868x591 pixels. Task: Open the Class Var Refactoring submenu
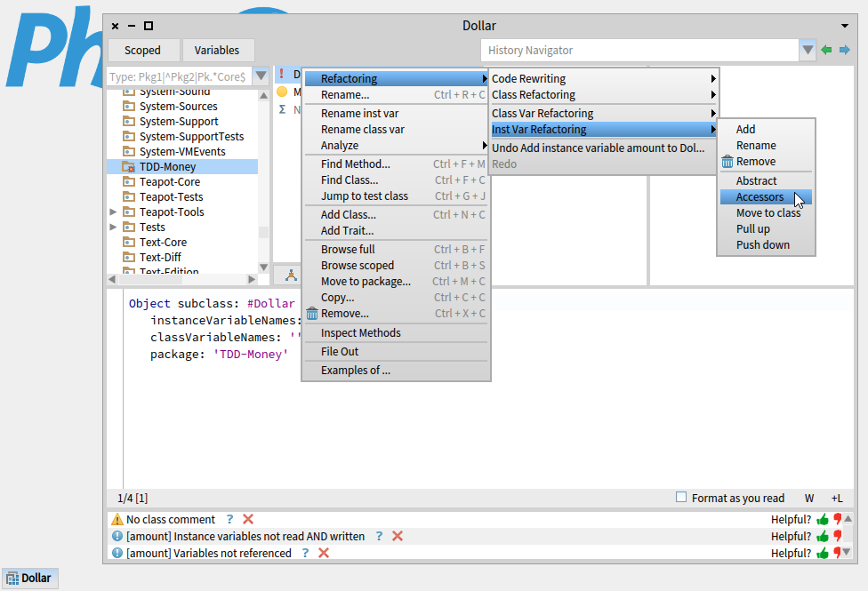tap(603, 114)
